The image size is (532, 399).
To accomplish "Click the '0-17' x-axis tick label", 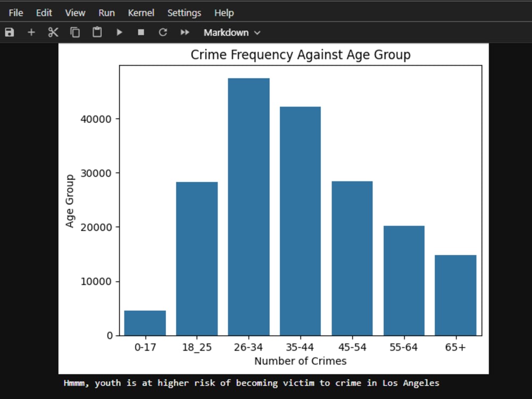I will pos(145,347).
